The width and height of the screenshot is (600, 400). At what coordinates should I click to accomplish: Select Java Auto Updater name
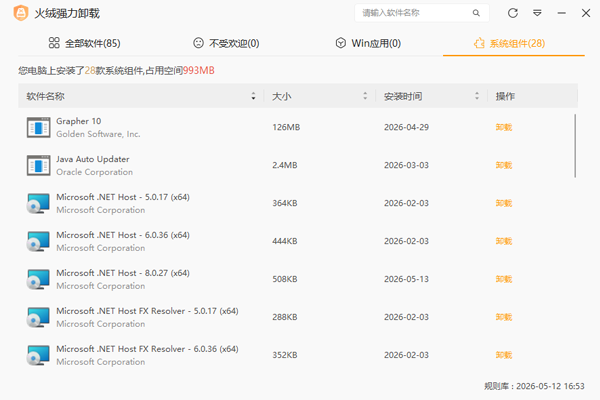[93, 159]
